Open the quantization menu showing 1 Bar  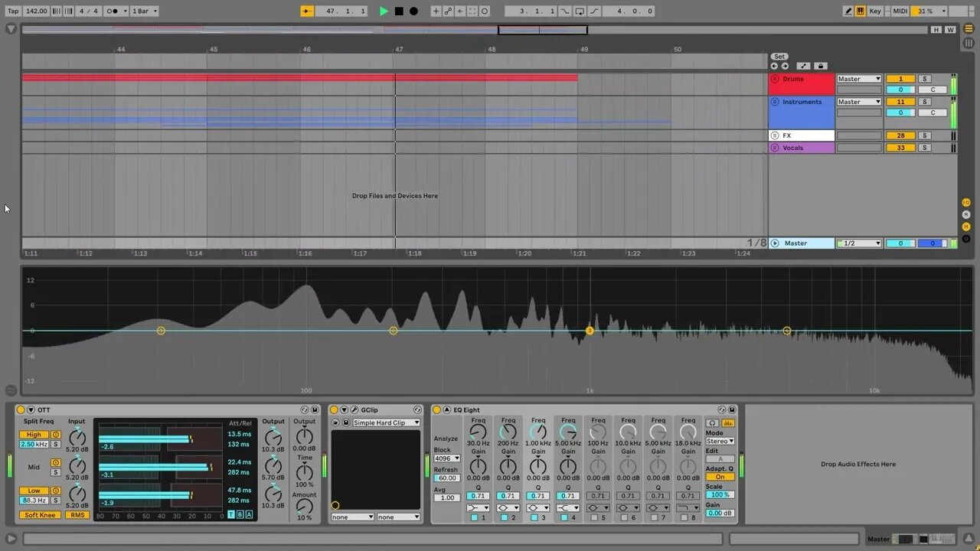tap(145, 11)
